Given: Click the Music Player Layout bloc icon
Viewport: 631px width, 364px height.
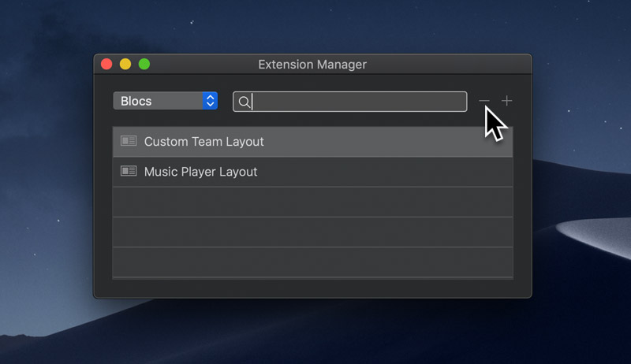Looking at the screenshot, I should [129, 171].
